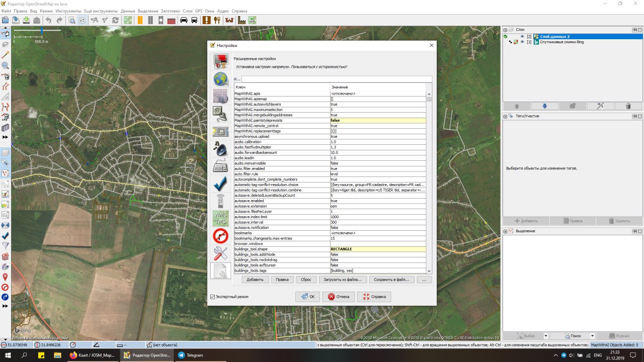
Task: Click the map zoom slider handle
Action: pyautogui.click(x=41, y=31)
